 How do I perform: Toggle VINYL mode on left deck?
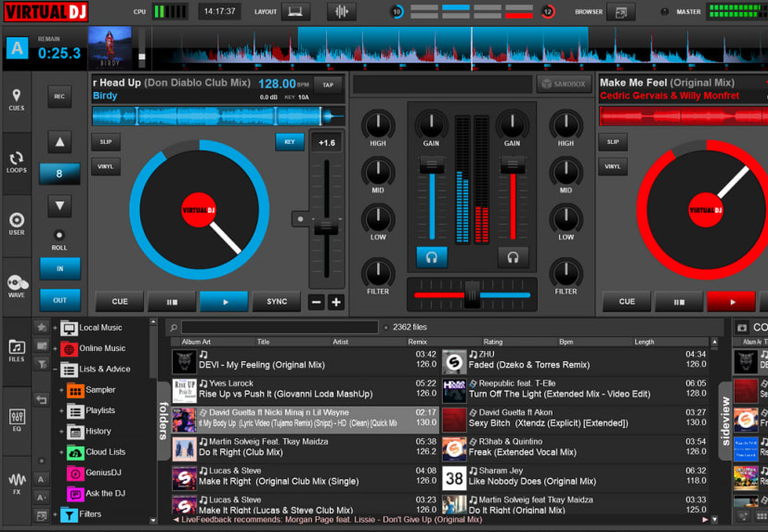point(106,166)
